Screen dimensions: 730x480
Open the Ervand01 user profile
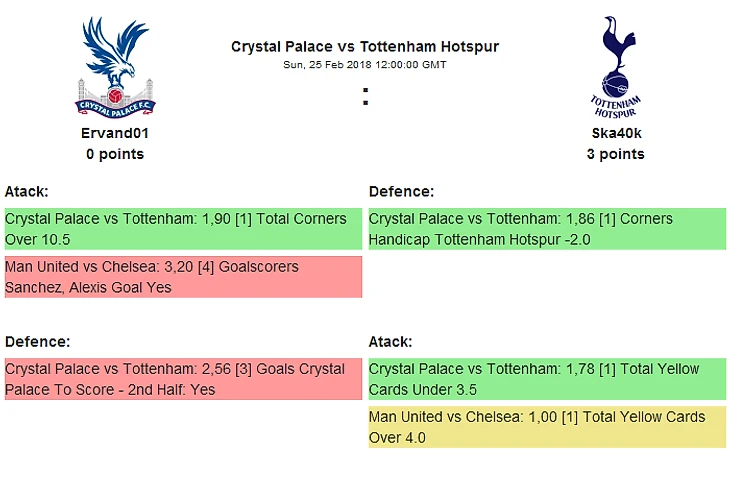pyautogui.click(x=115, y=133)
